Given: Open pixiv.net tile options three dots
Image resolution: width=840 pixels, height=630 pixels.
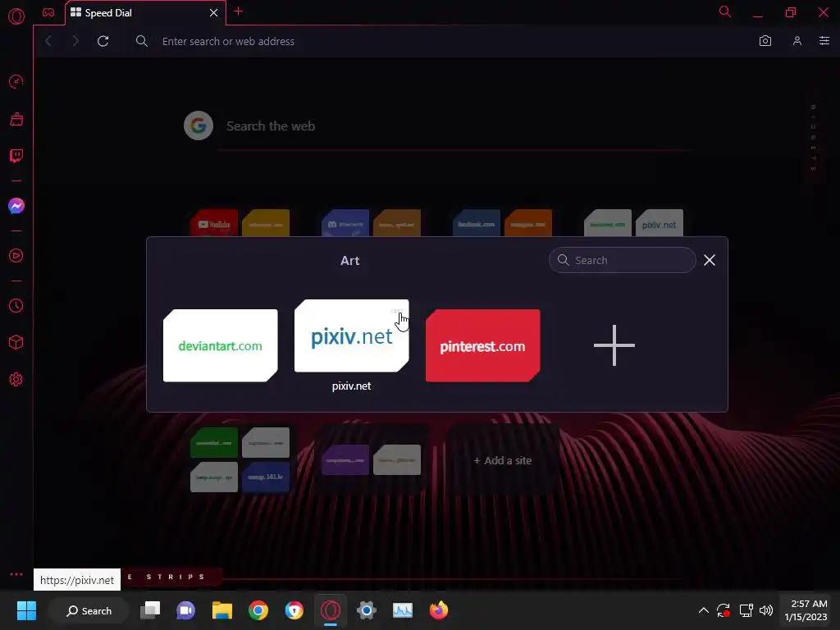Looking at the screenshot, I should 396,311.
